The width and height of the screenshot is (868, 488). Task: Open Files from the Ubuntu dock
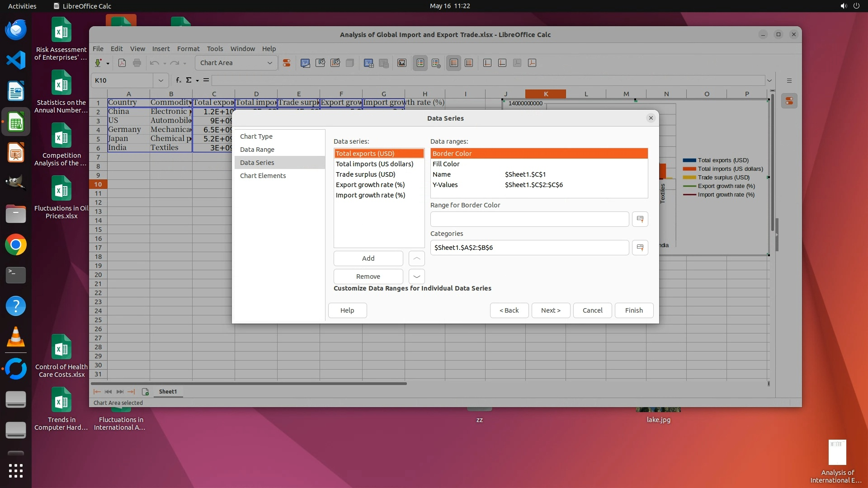16,214
